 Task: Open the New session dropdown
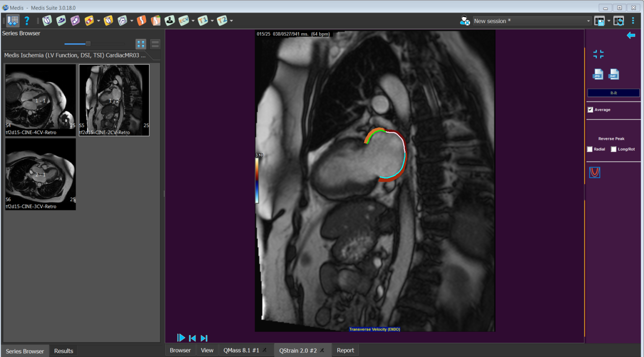[x=532, y=21]
